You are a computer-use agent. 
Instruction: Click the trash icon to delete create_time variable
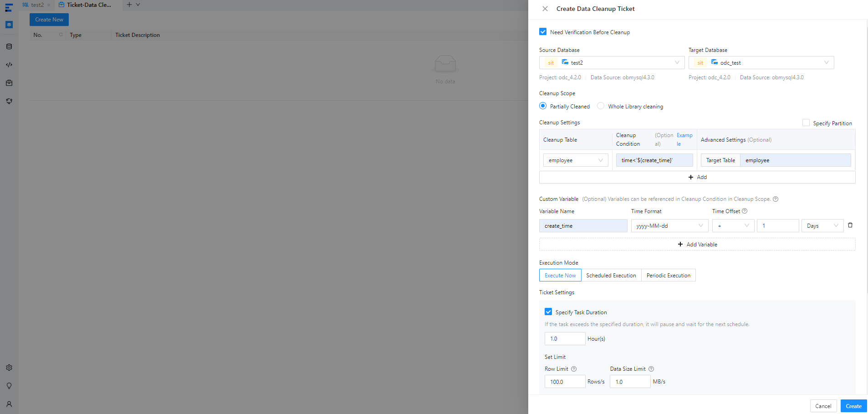(850, 225)
